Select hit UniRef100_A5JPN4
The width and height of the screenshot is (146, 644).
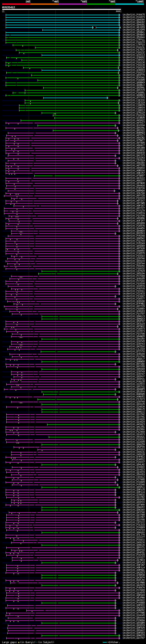134,597
